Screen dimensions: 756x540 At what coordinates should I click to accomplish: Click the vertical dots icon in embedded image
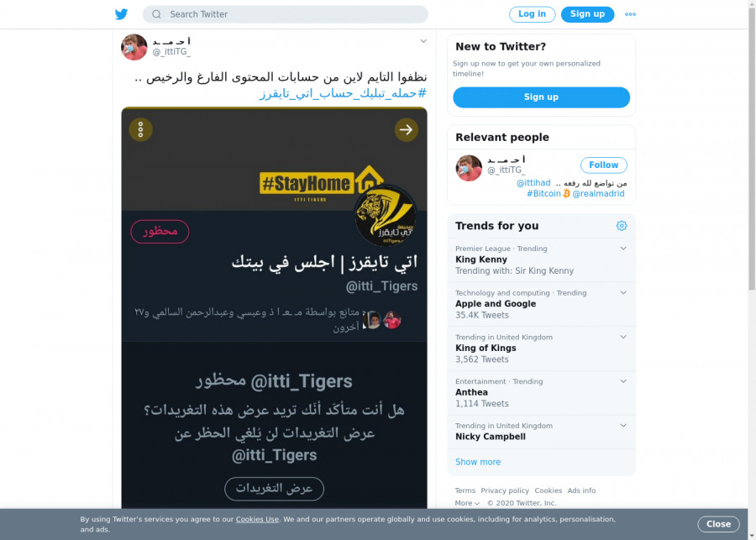(x=141, y=129)
